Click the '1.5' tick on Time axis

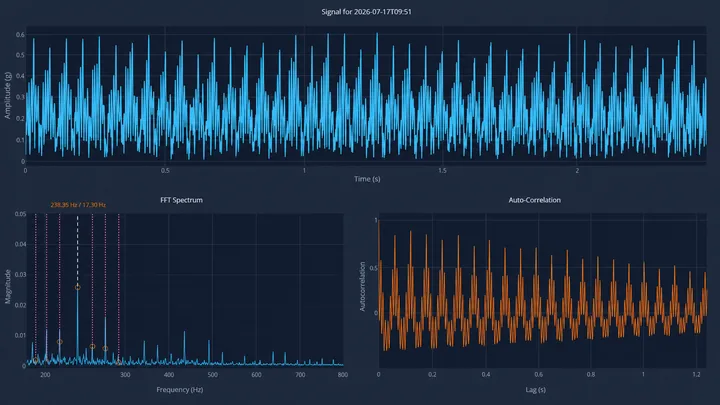point(442,170)
